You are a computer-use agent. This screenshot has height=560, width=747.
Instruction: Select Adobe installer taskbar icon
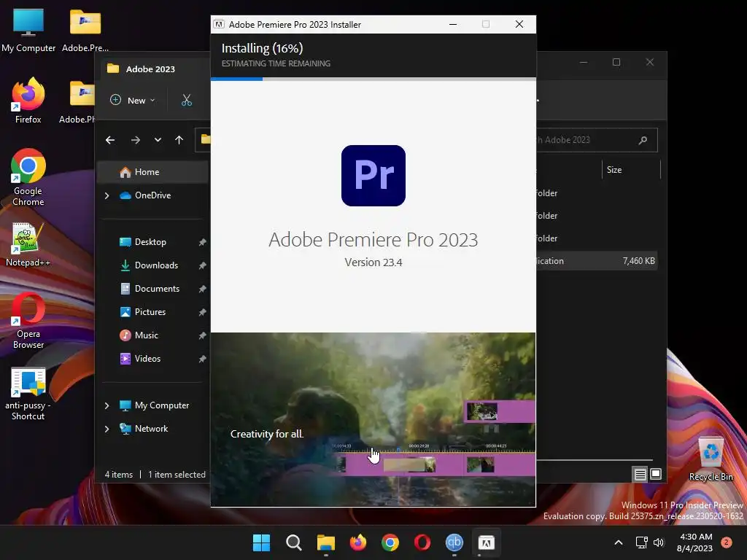[x=486, y=542]
